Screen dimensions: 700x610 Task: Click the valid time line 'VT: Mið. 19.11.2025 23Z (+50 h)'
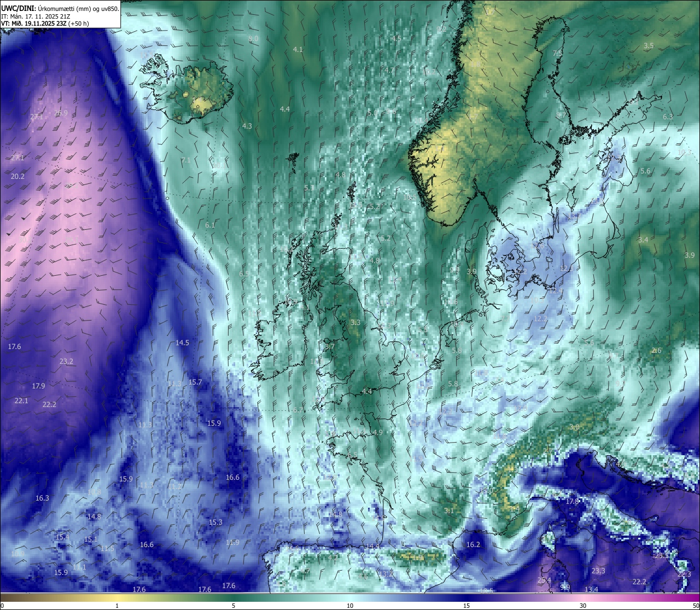(45, 24)
